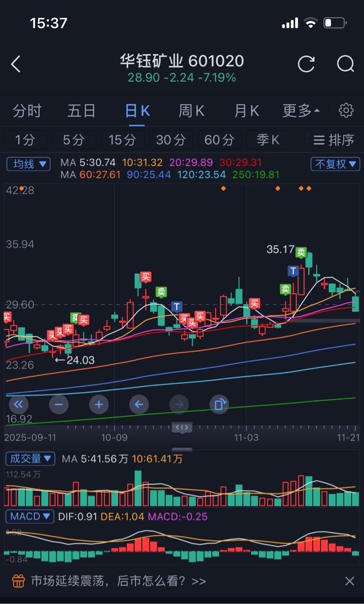
Task: Tap the blue T marker beside 35.17 peak
Action: (293, 271)
